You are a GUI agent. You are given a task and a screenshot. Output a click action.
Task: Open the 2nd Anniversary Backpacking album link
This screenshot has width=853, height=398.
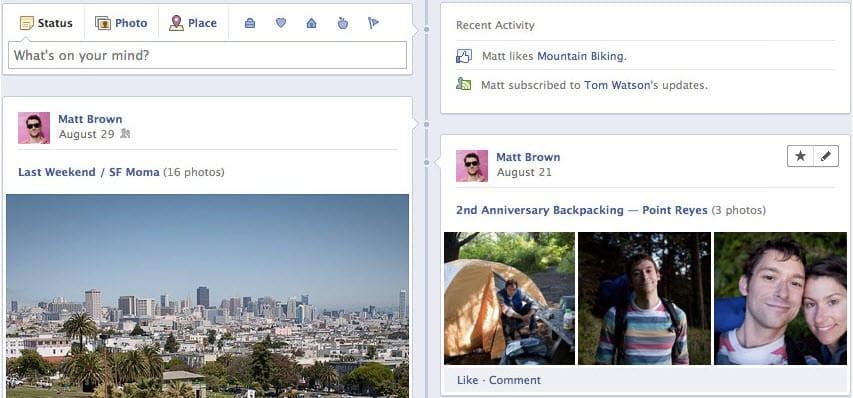(540, 210)
